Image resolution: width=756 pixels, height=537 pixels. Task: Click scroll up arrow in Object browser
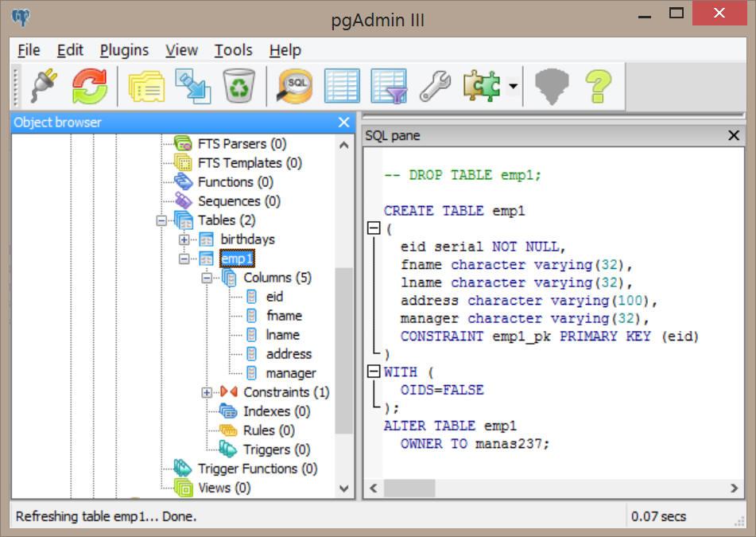(343, 145)
